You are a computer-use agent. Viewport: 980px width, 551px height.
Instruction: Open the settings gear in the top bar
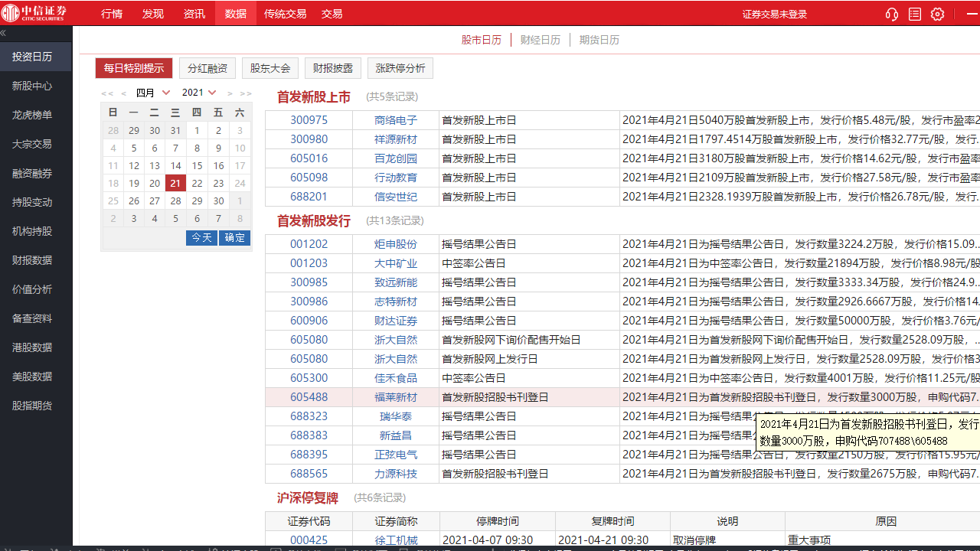click(x=937, y=13)
